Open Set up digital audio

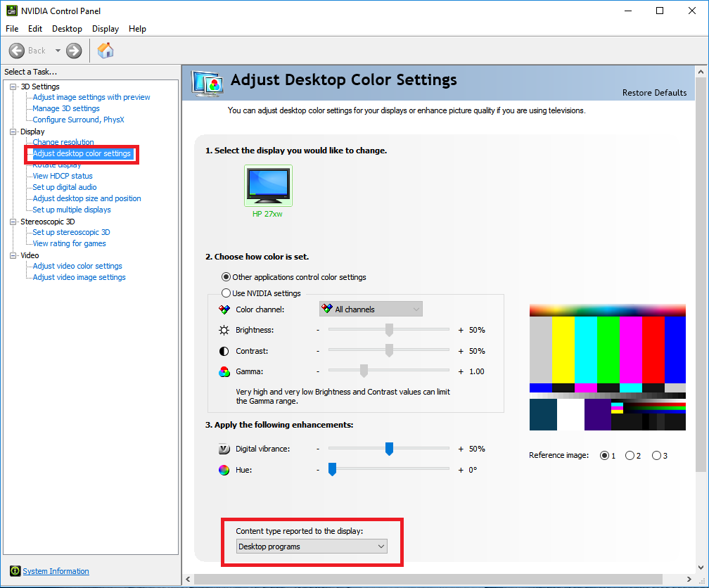click(x=65, y=187)
